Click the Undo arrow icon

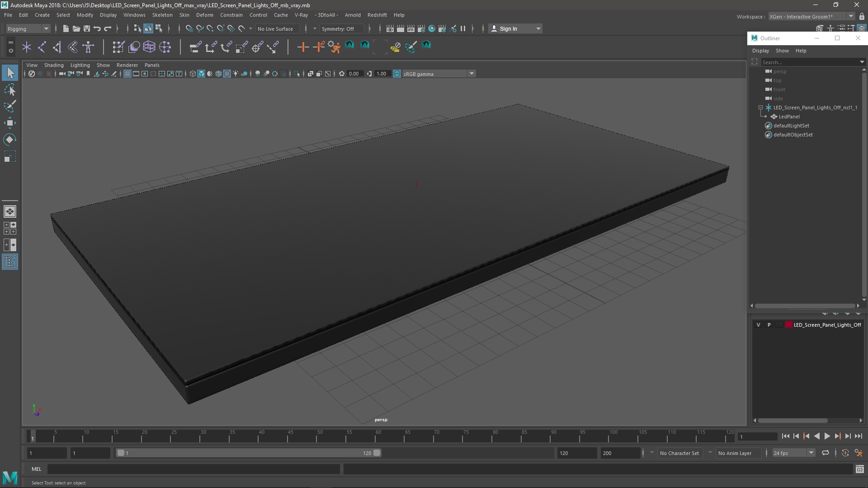point(97,28)
